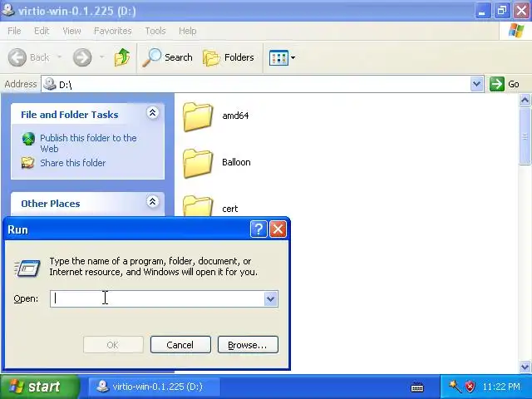Select the amd64 folder icon
This screenshot has height=399, width=532.
[x=198, y=116]
